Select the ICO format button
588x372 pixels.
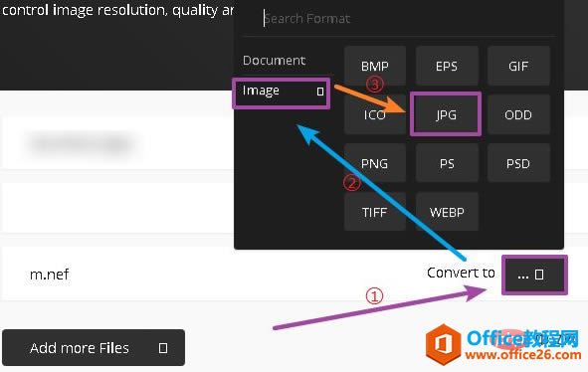375,114
